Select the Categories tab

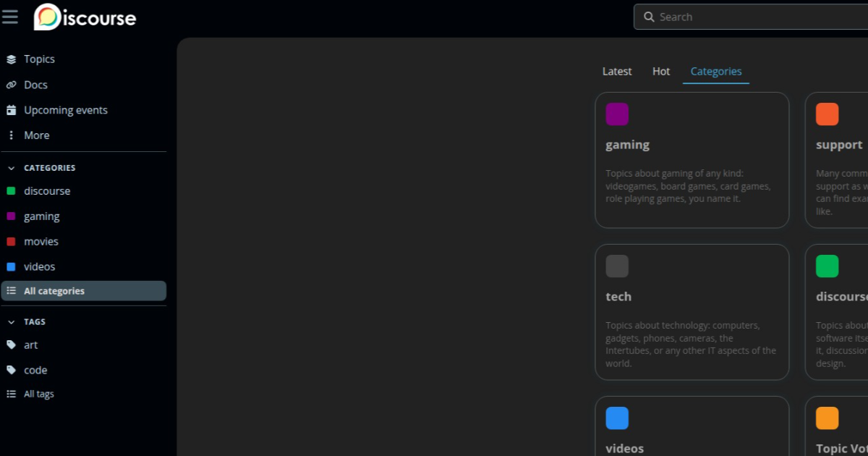[716, 71]
